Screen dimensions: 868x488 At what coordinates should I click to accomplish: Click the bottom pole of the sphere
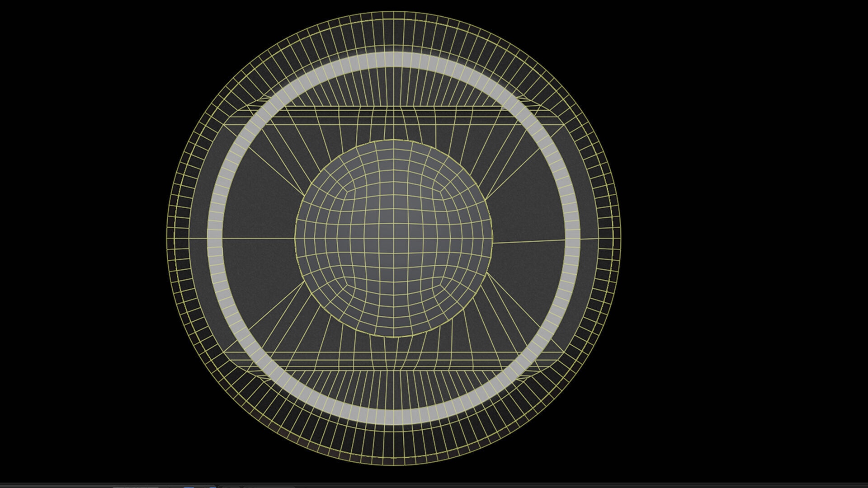(x=393, y=336)
